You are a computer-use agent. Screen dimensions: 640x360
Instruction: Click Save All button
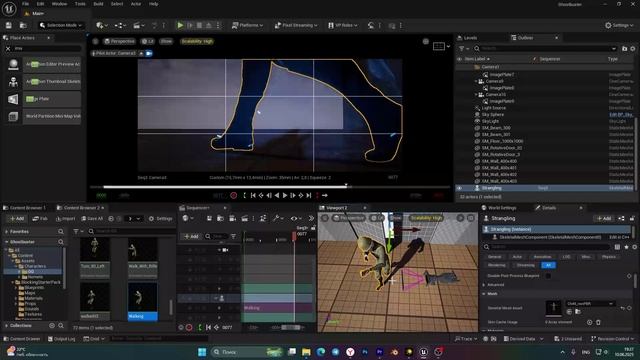click(x=93, y=219)
